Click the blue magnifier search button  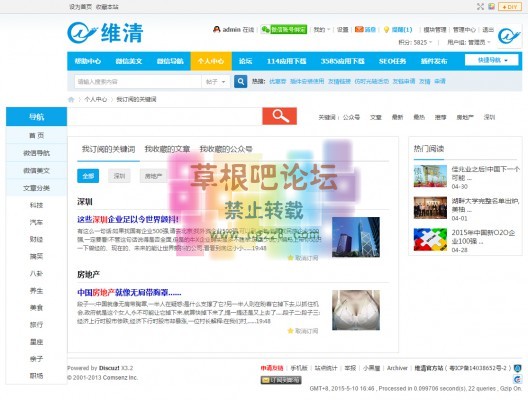[x=240, y=81]
